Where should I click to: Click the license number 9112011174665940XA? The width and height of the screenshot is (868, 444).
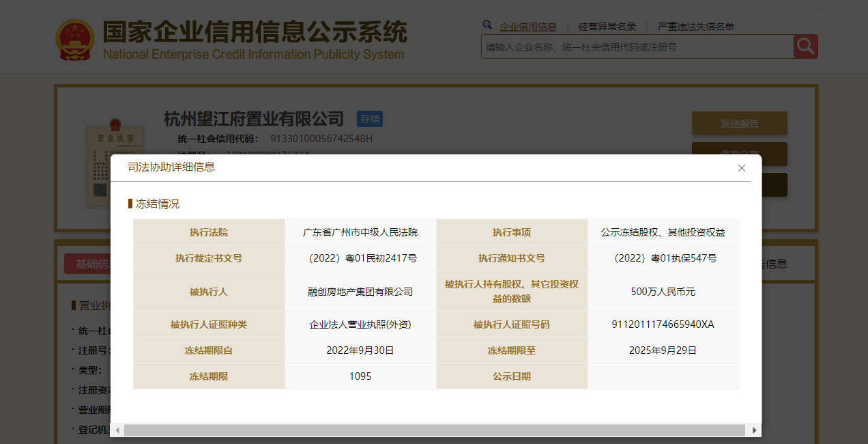click(x=663, y=324)
